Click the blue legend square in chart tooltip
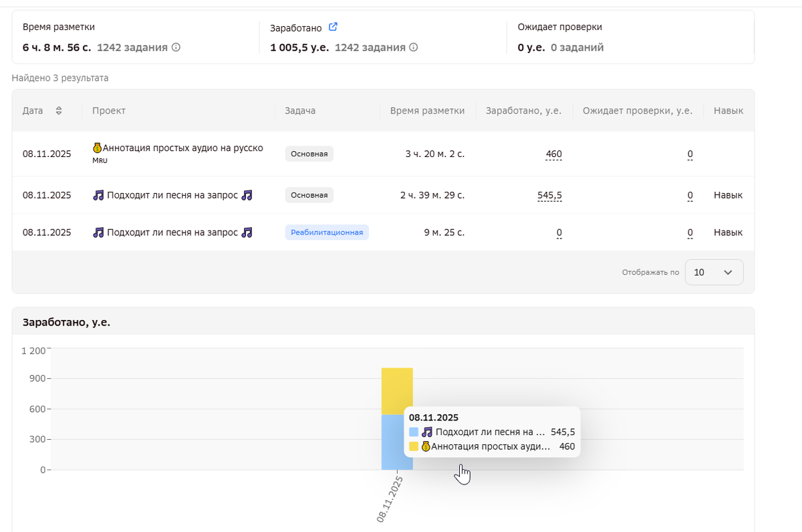 pos(414,432)
